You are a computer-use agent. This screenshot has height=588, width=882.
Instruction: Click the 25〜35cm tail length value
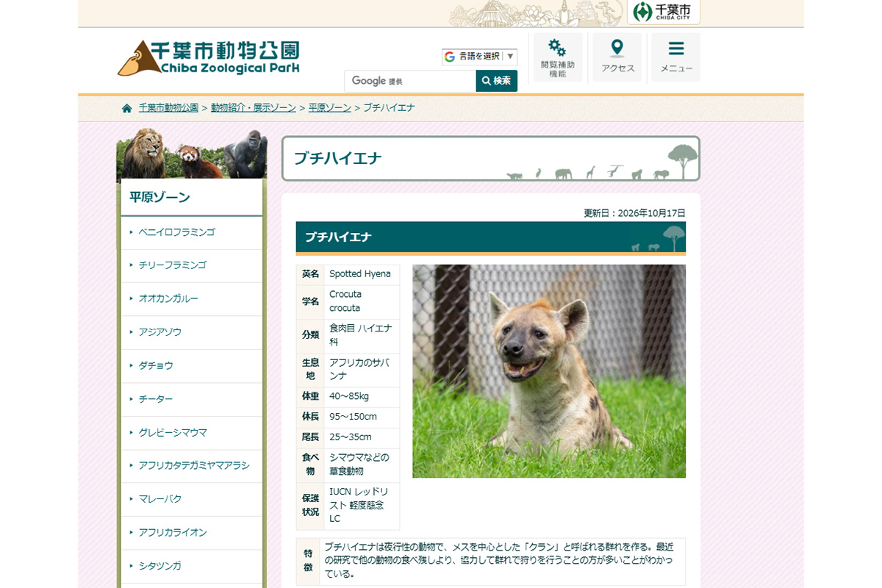click(x=362, y=437)
